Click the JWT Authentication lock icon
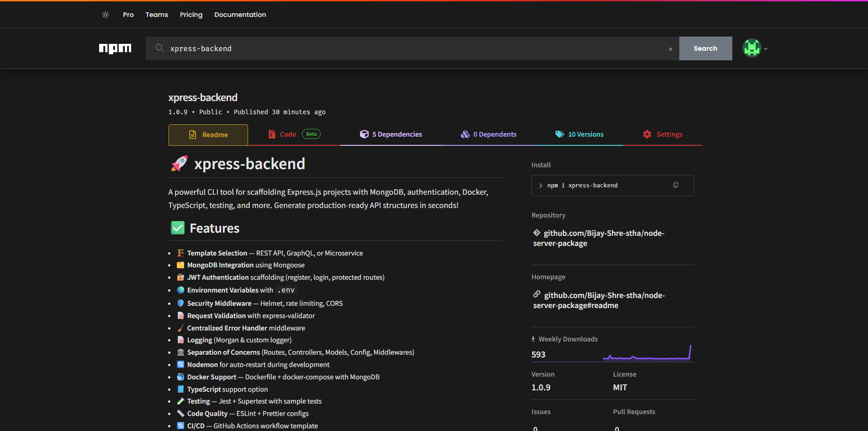The height and width of the screenshot is (431, 868). 180,277
